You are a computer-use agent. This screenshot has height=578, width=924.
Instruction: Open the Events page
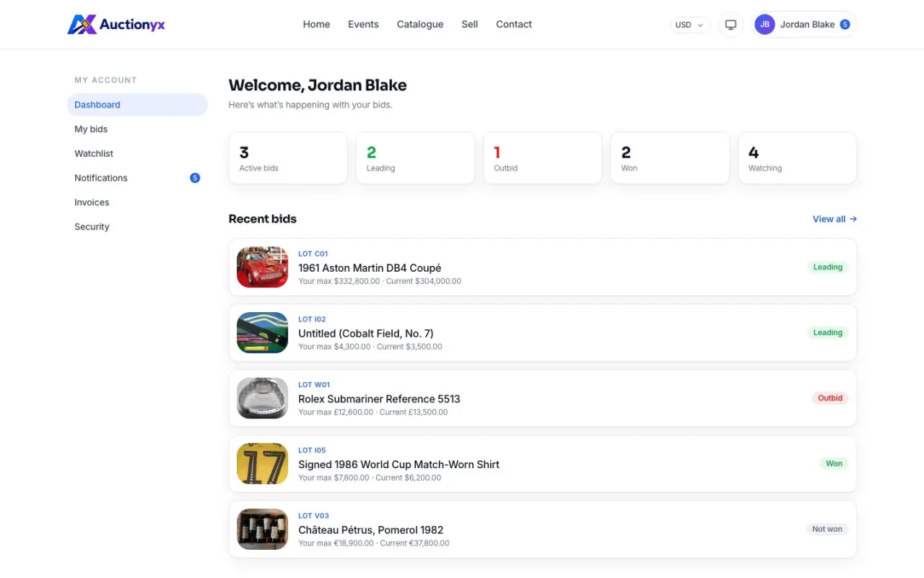pyautogui.click(x=363, y=24)
